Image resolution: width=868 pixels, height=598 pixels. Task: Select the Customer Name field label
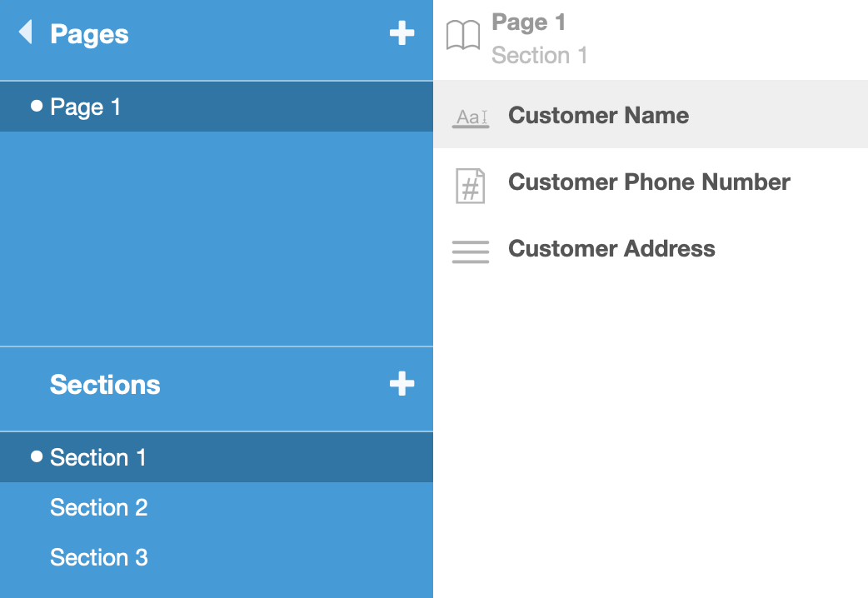(598, 115)
